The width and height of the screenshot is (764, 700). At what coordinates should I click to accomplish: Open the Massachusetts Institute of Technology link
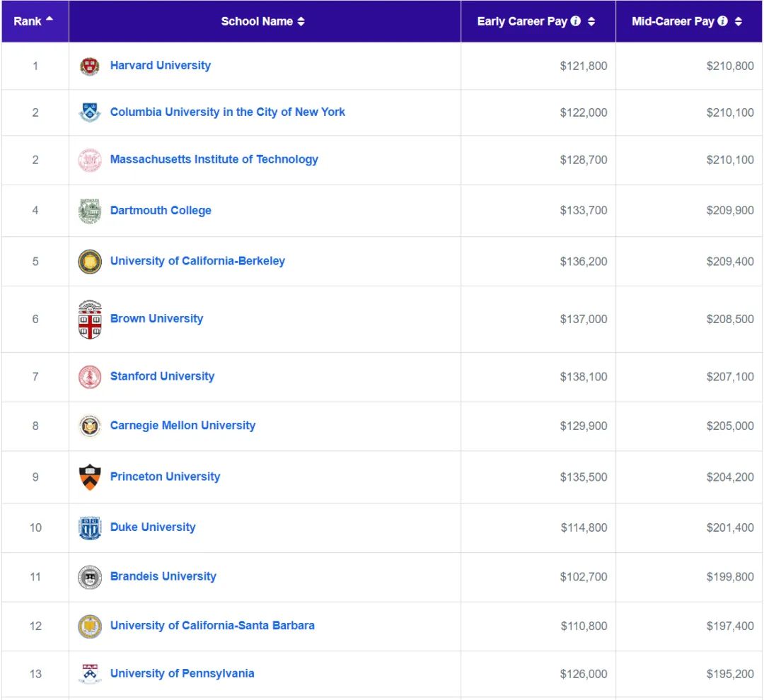pyautogui.click(x=214, y=159)
